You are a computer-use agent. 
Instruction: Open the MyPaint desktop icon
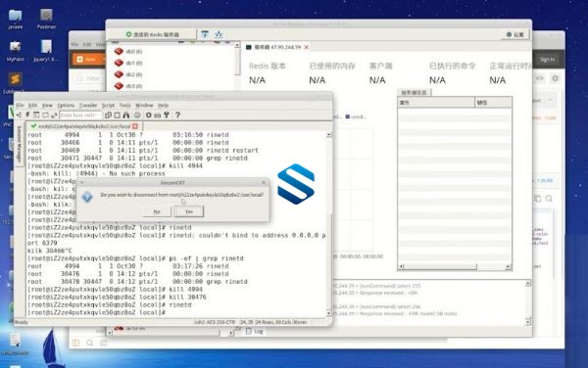[16, 51]
